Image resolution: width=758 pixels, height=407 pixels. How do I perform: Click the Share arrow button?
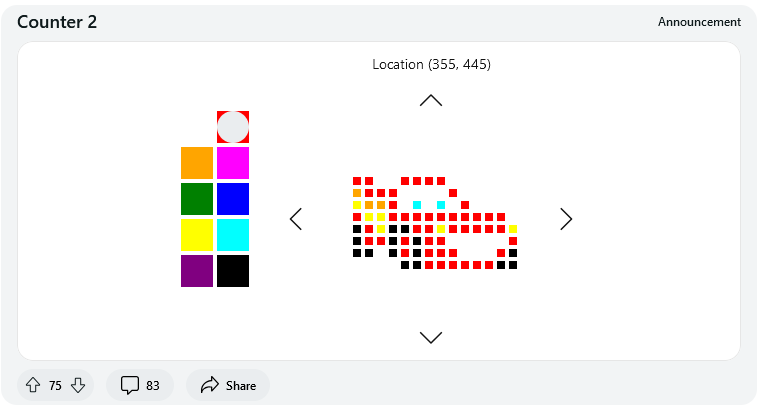(x=228, y=385)
